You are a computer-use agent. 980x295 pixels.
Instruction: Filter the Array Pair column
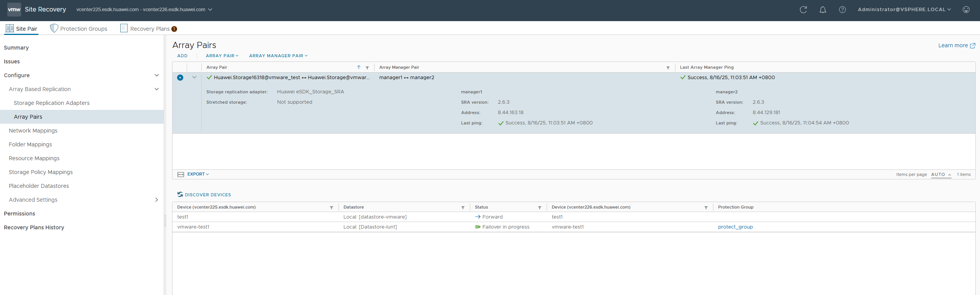tap(367, 68)
